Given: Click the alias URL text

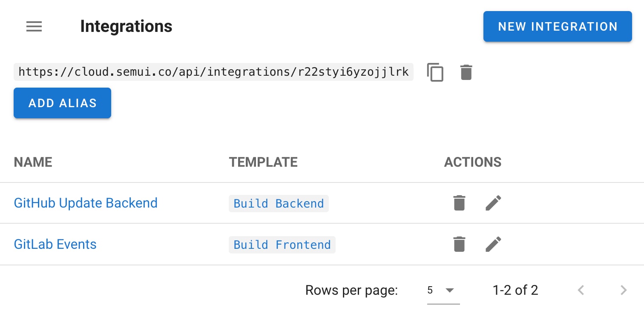Looking at the screenshot, I should (213, 72).
